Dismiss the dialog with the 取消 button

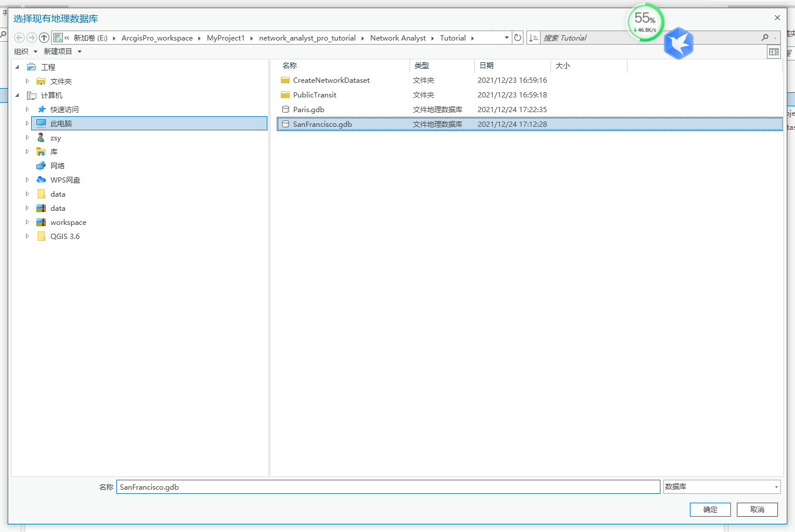(x=757, y=509)
